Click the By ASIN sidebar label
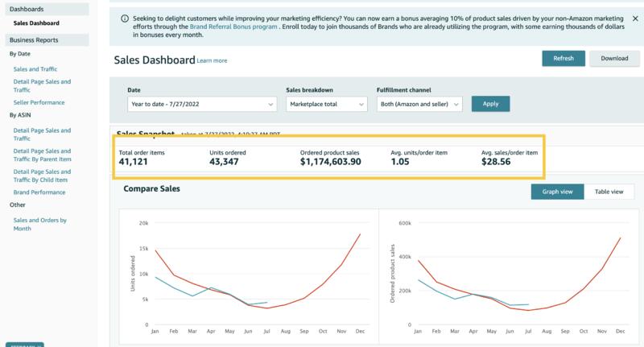This screenshot has width=644, height=347. pyautogui.click(x=20, y=115)
